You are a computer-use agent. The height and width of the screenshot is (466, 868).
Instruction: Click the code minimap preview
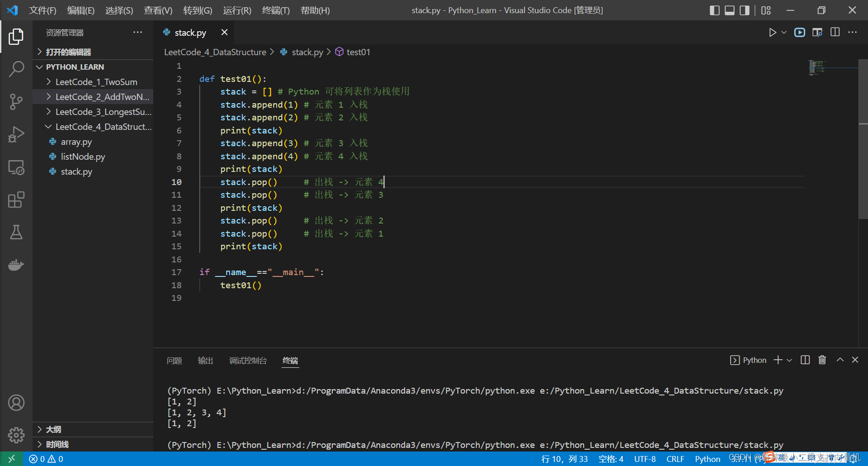(x=817, y=67)
